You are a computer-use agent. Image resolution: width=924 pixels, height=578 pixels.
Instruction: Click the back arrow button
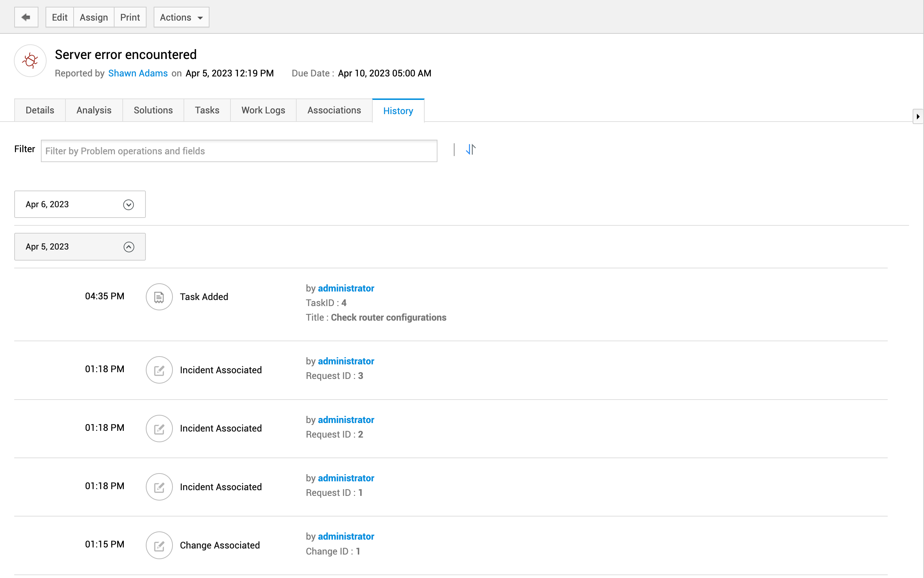point(26,17)
